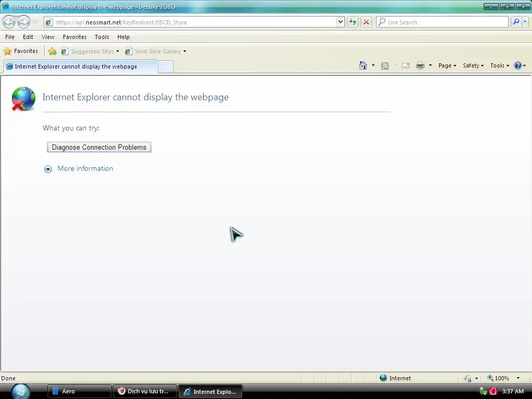Image resolution: width=532 pixels, height=399 pixels.
Task: Click the Internet Explorer title bar icon
Action: coord(5,6)
